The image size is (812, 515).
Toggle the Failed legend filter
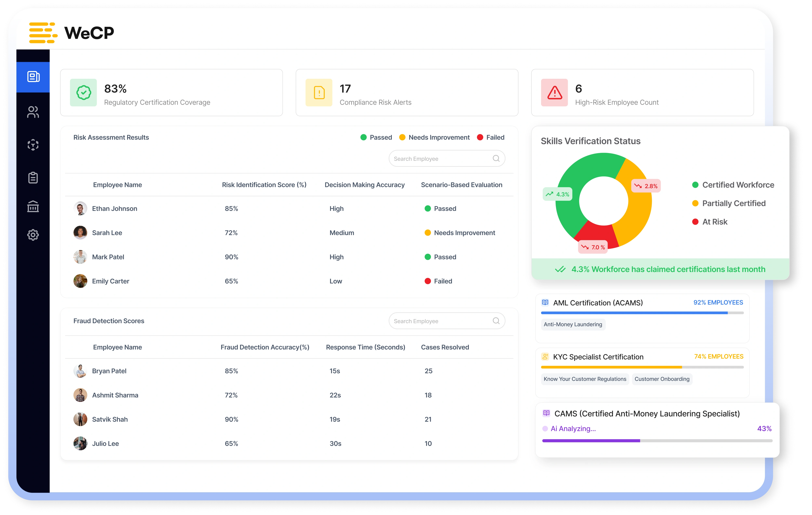(x=491, y=137)
